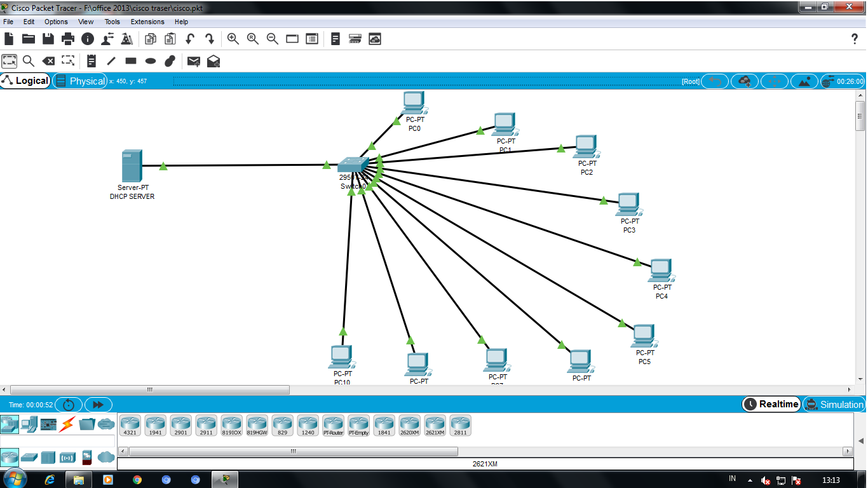Viewport: 868px width, 488px height.
Task: Set the tiled background image
Action: pyautogui.click(x=804, y=81)
